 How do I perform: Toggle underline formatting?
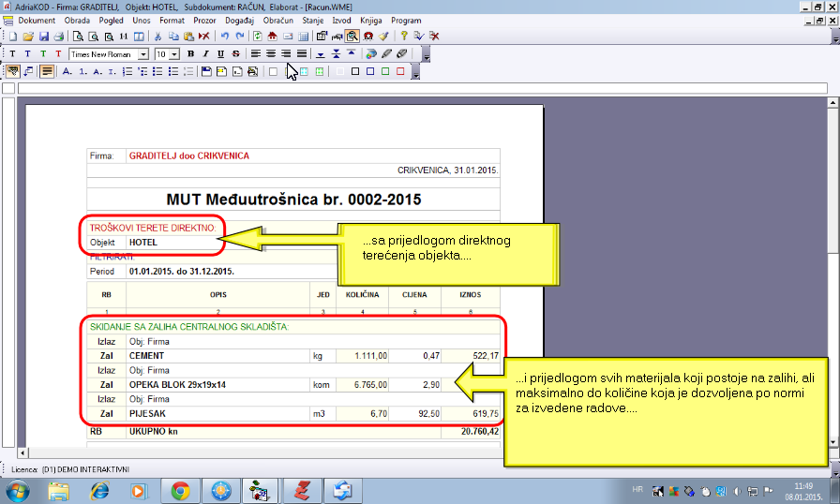(220, 54)
